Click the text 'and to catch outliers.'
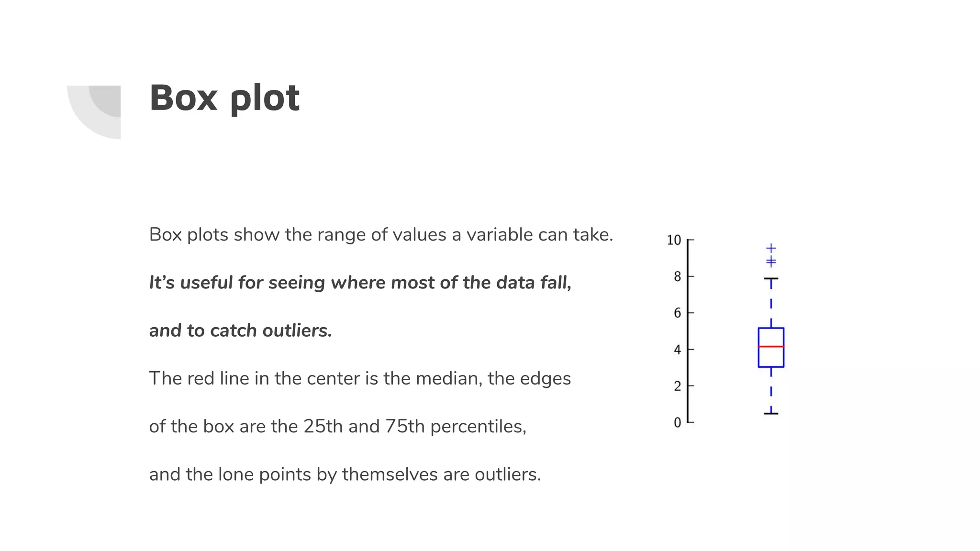This screenshot has height=551, width=980. click(x=241, y=331)
